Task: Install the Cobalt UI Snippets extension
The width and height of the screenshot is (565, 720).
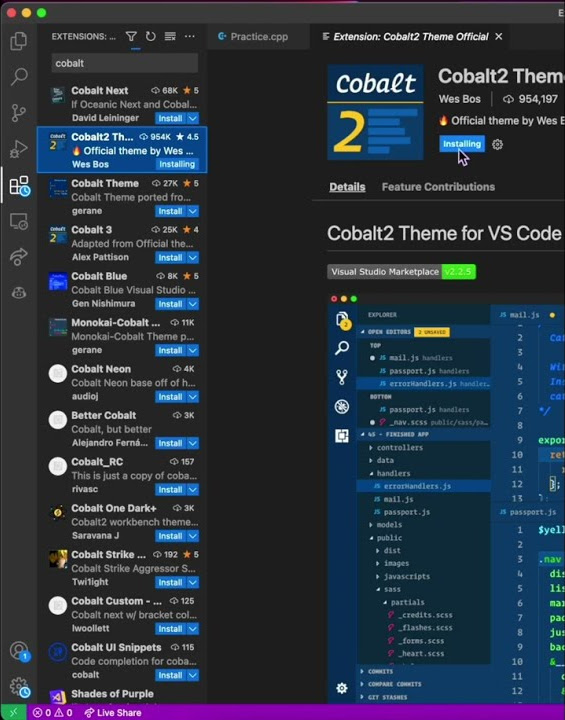Action: coord(170,675)
